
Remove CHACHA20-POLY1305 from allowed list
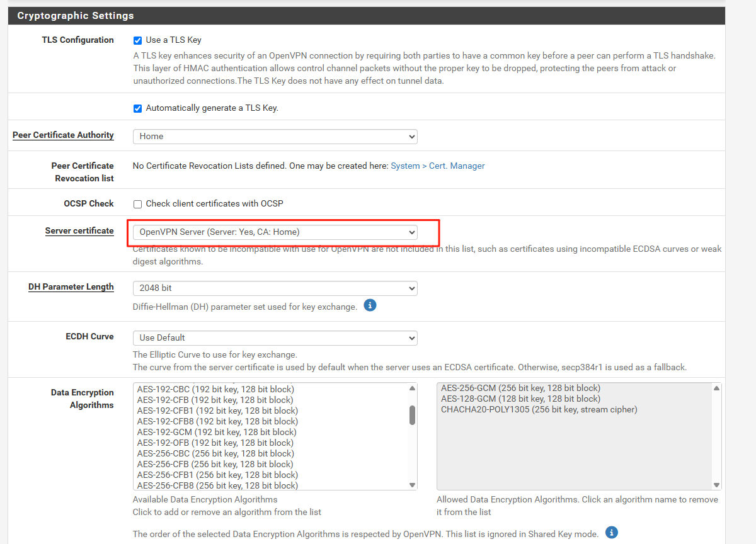(539, 409)
